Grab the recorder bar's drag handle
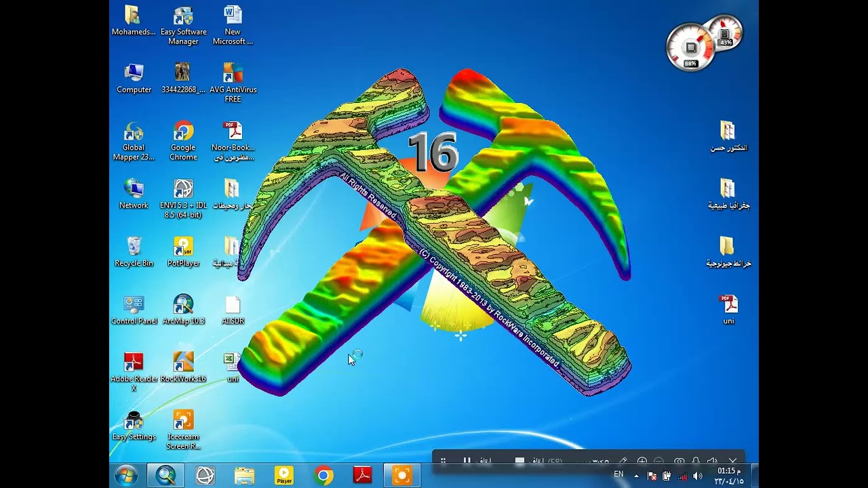Viewport: 868px width, 488px height. [x=443, y=461]
